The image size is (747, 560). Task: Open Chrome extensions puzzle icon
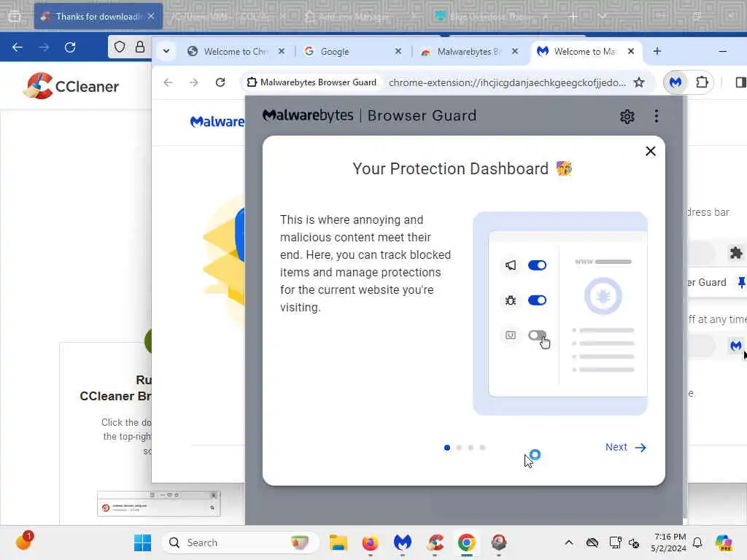coord(702,82)
